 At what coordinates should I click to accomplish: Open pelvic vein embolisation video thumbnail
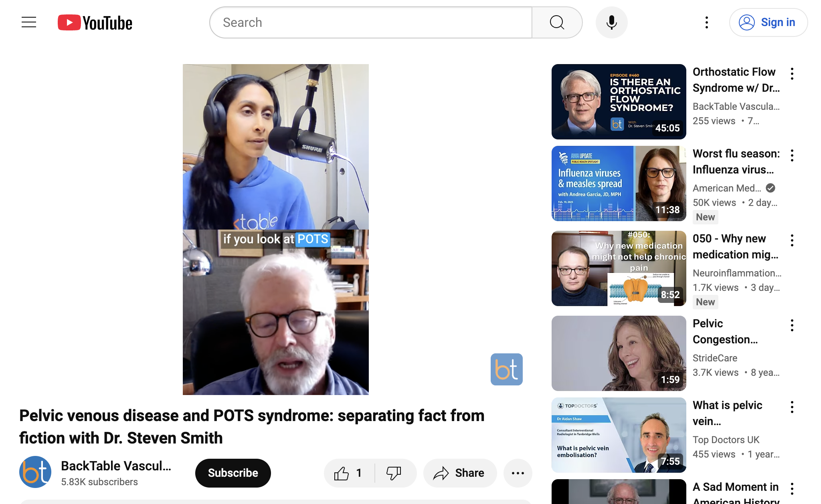[x=619, y=435]
